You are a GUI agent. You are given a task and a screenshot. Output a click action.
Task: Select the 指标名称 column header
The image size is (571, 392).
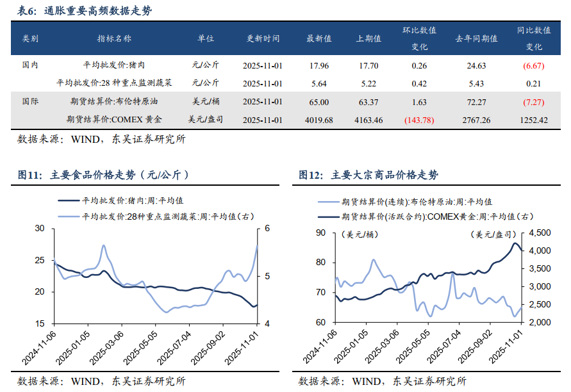(x=114, y=39)
